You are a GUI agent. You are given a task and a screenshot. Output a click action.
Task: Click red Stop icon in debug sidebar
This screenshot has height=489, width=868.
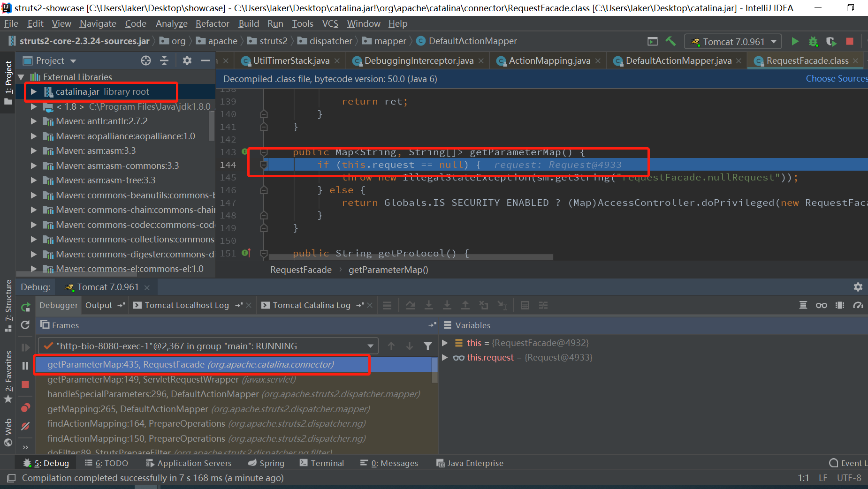[25, 384]
